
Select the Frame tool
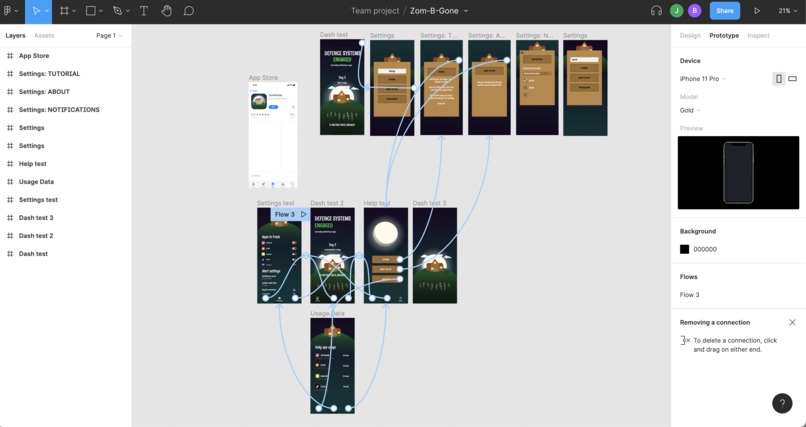coord(64,11)
